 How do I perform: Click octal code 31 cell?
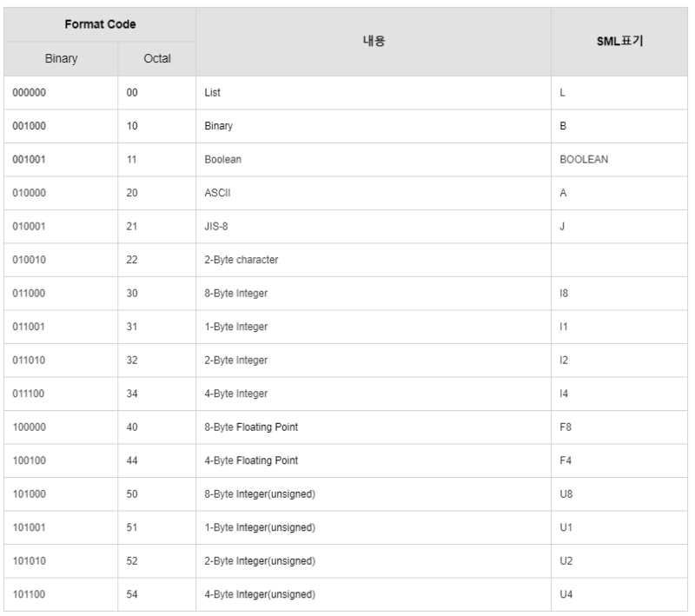156,327
